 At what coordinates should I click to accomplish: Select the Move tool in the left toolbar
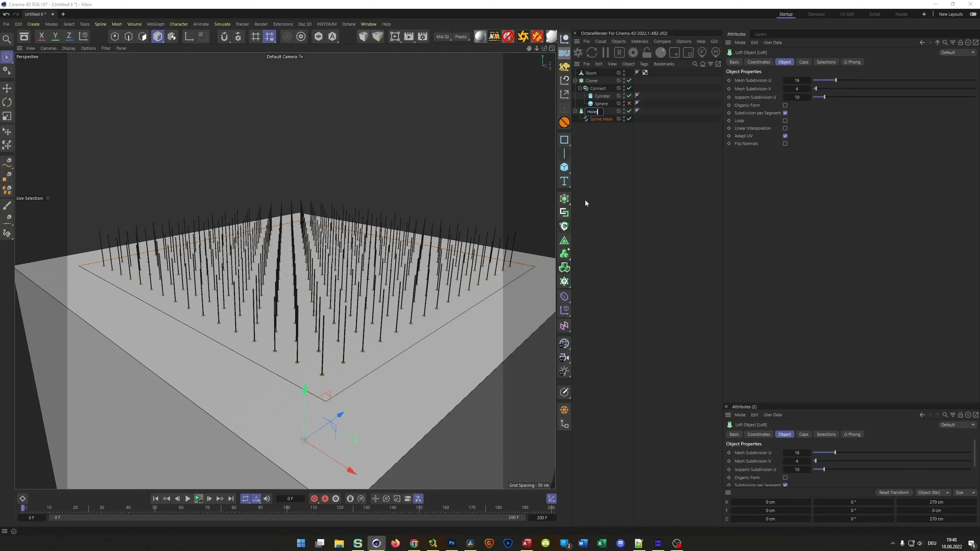7,88
